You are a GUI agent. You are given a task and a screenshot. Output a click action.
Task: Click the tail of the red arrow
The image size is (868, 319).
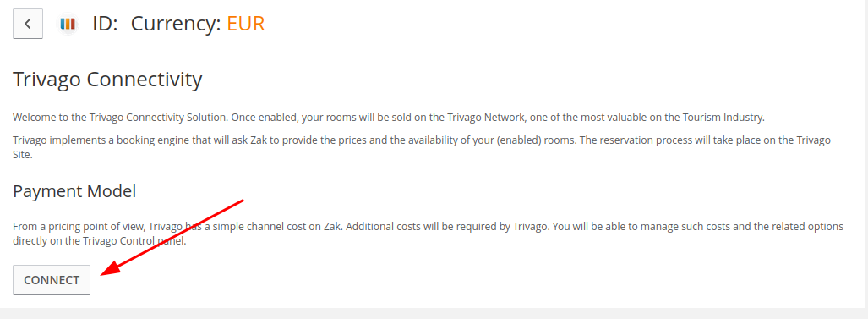click(242, 201)
